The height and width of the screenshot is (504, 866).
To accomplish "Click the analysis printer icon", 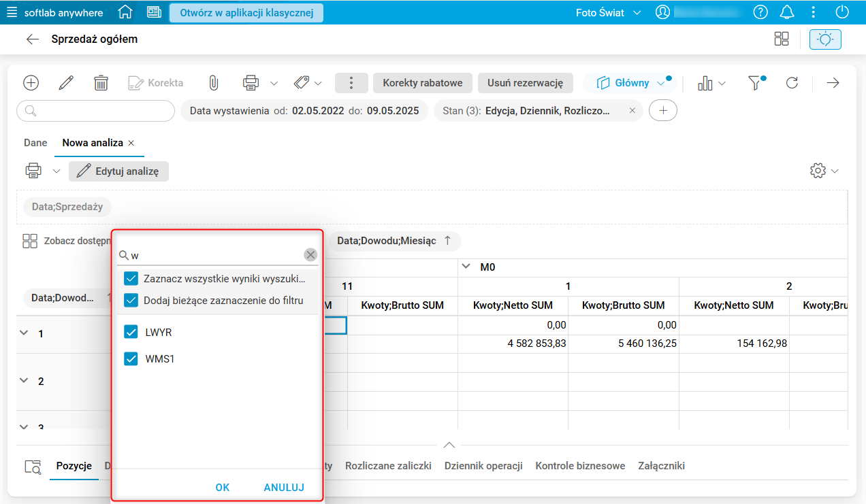I will [x=33, y=171].
